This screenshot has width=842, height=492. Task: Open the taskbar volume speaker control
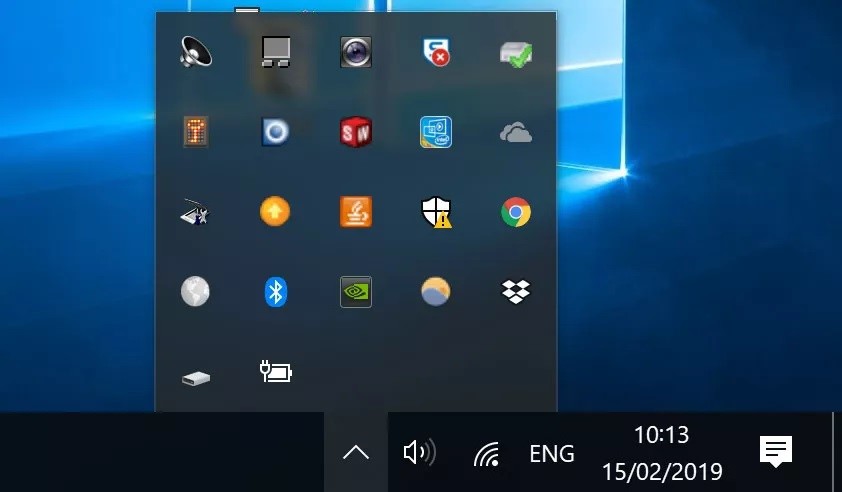419,453
